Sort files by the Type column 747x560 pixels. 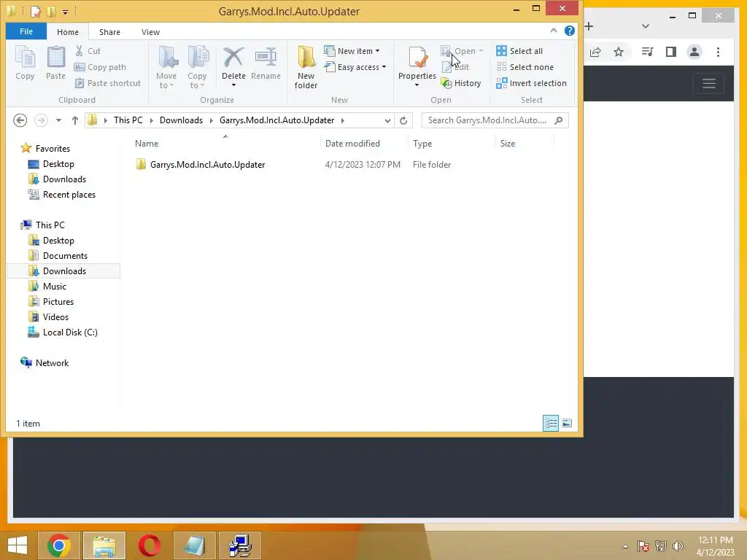click(422, 144)
